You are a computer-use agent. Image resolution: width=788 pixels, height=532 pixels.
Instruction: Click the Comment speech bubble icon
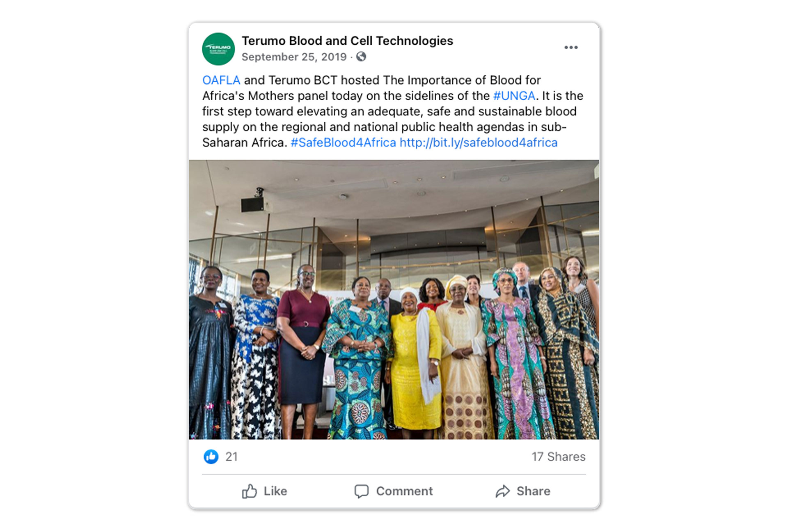coord(362,491)
